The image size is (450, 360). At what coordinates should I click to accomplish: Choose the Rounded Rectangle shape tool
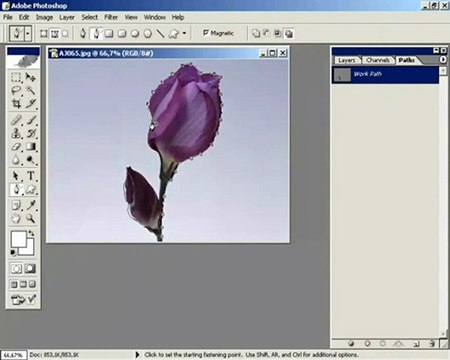click(122, 34)
